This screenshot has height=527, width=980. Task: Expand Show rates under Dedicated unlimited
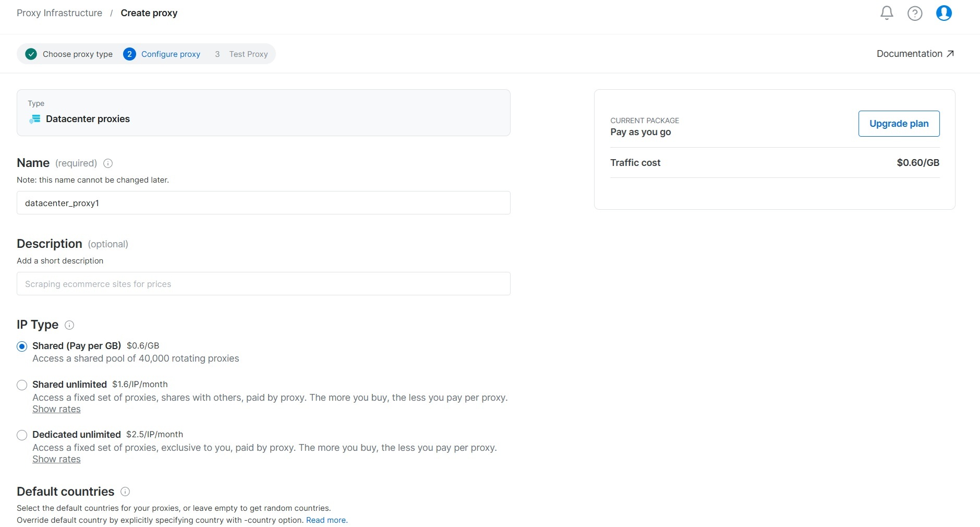point(56,459)
